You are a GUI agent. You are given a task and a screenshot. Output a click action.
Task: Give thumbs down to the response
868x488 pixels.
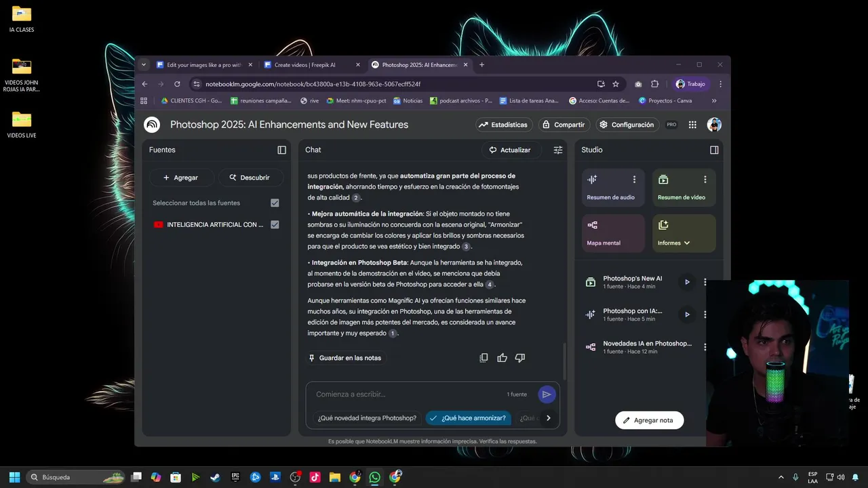pos(520,358)
